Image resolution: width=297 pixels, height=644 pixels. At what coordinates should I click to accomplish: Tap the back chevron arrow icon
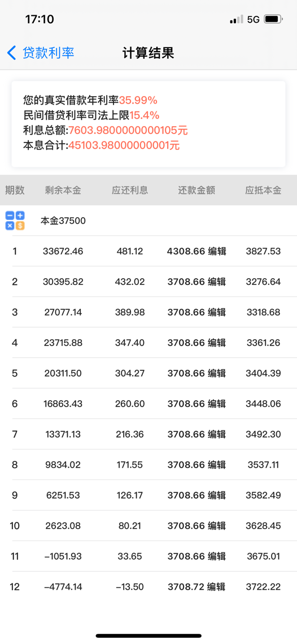point(11,53)
